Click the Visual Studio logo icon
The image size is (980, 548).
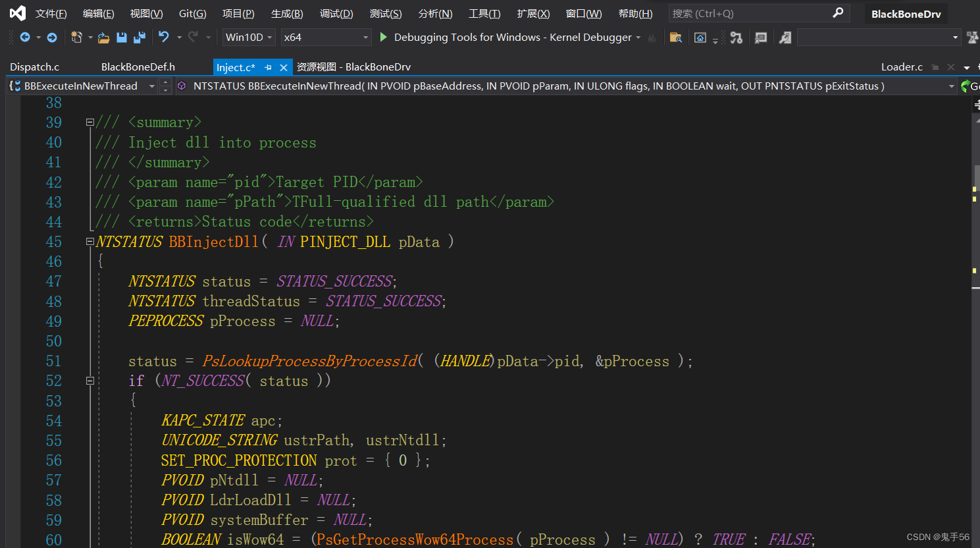(18, 13)
